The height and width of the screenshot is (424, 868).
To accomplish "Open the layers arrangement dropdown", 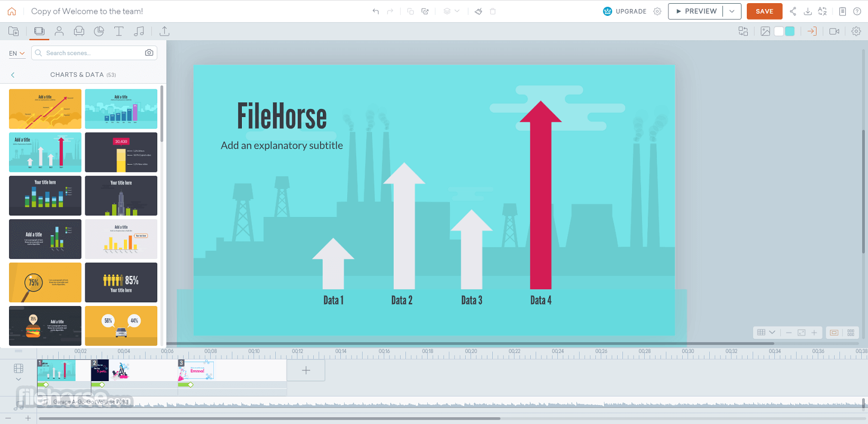I will [451, 11].
